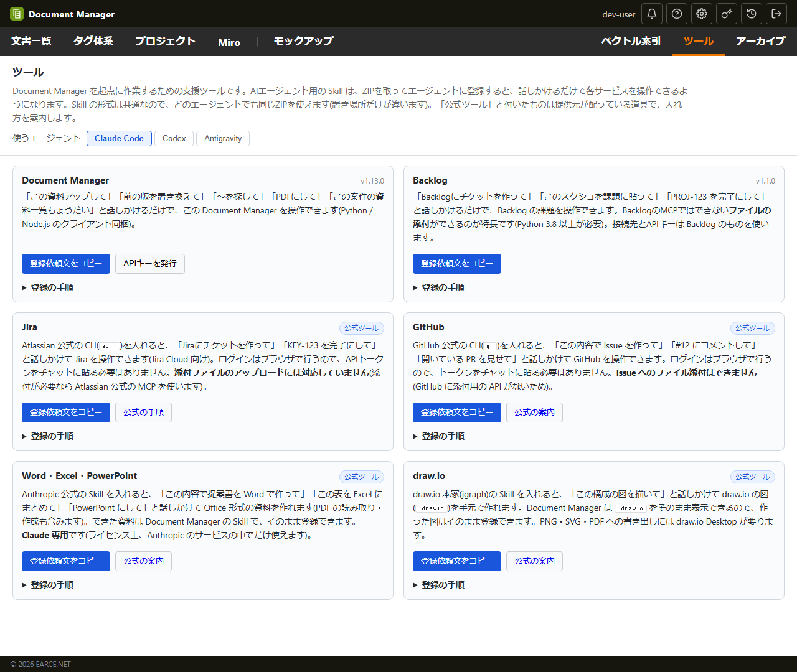797x672 pixels.
Task: Open help via the question mark icon
Action: pos(677,14)
